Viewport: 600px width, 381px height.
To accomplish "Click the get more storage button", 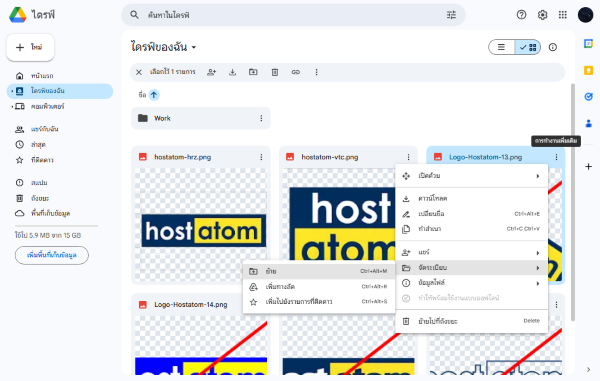I will pyautogui.click(x=52, y=255).
